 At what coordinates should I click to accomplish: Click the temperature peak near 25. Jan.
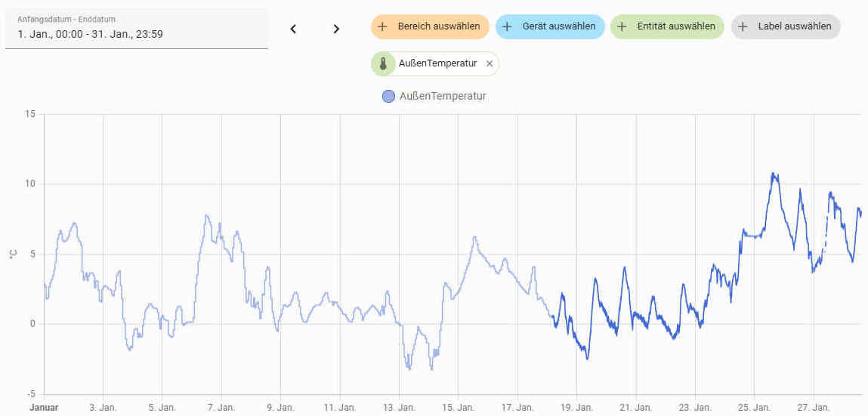774,174
